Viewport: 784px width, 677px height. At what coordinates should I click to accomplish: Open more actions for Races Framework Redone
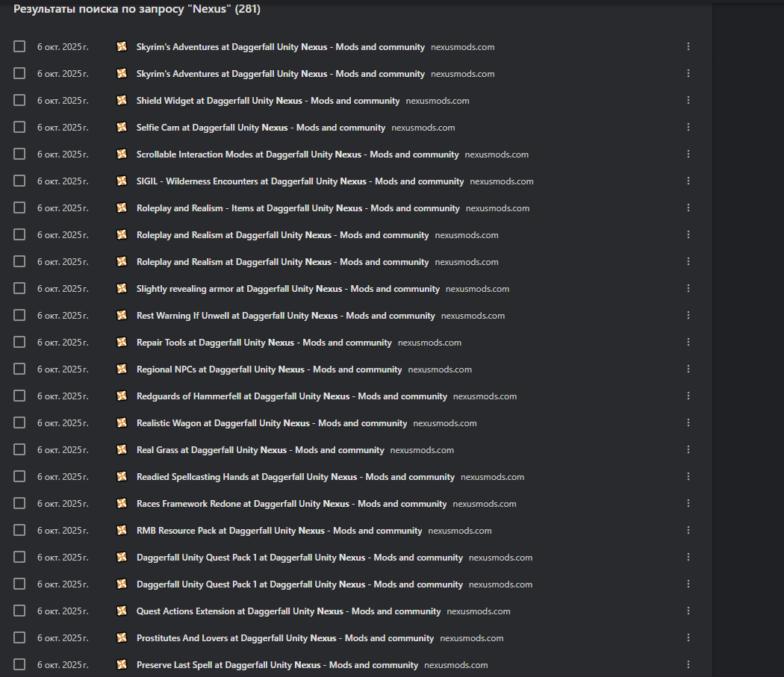(x=688, y=504)
